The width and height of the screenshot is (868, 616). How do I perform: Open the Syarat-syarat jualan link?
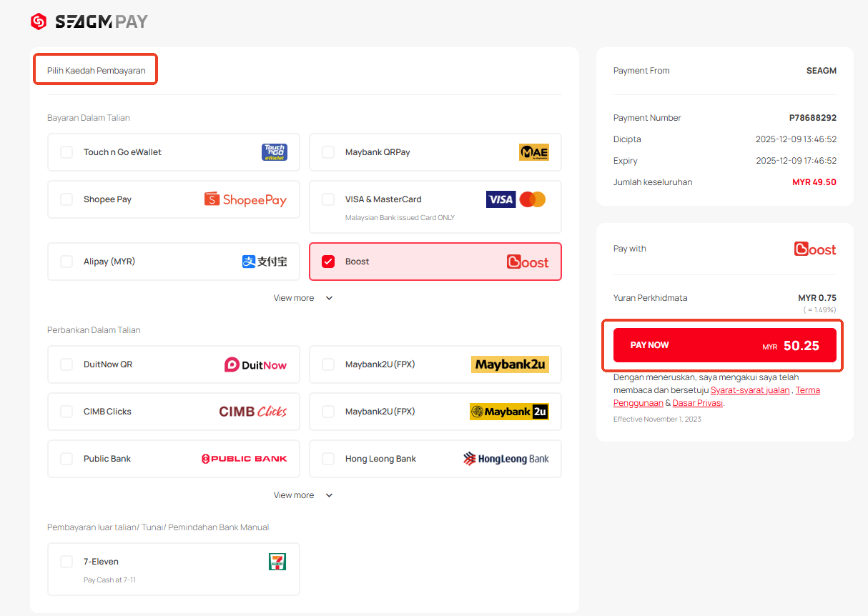pyautogui.click(x=750, y=390)
